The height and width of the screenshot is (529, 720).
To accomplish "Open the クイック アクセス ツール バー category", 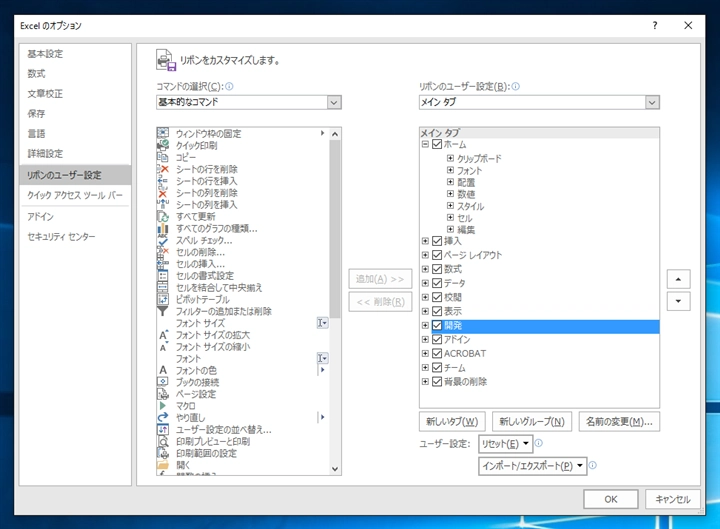I will pos(75,195).
